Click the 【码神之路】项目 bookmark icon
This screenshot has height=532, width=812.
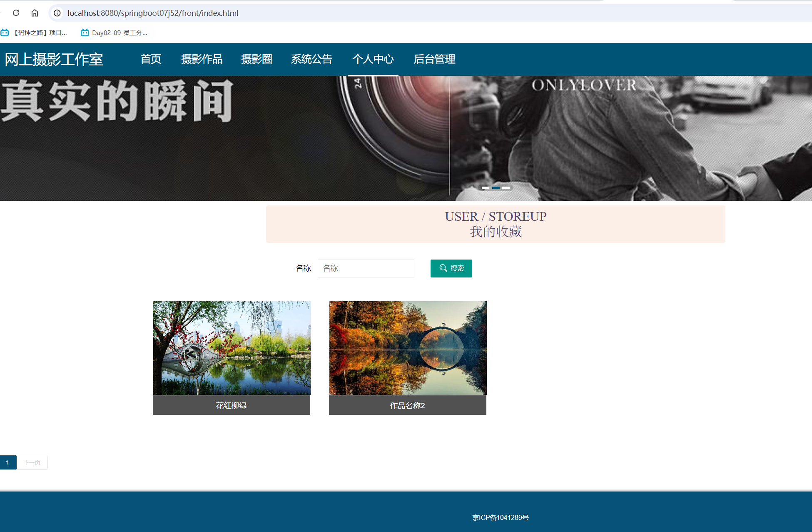[x=5, y=32]
